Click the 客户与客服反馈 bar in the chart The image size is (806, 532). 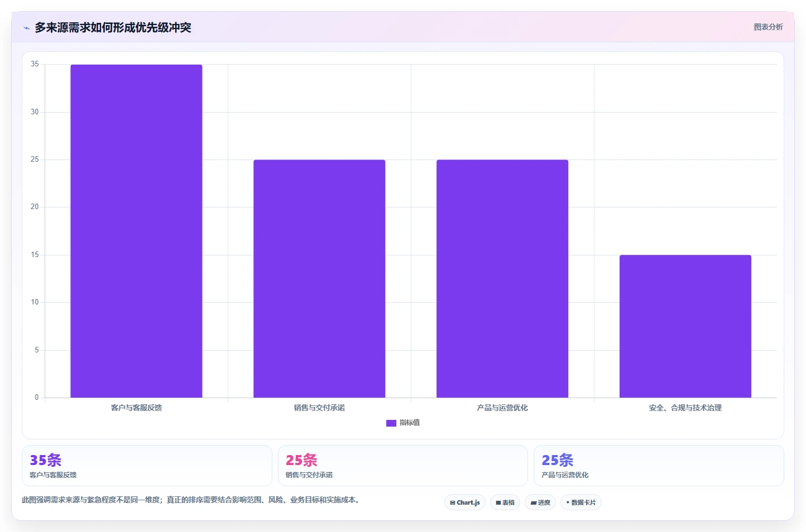click(x=136, y=231)
